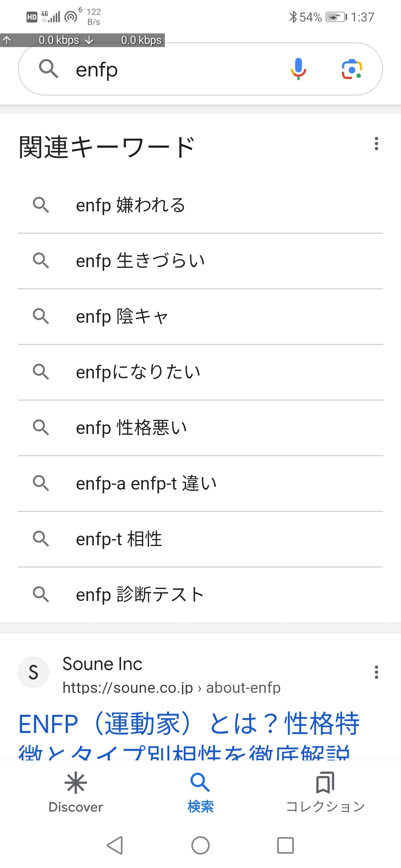Tap the magnifier icon in search bar
The image size is (401, 868).
pos(49,69)
